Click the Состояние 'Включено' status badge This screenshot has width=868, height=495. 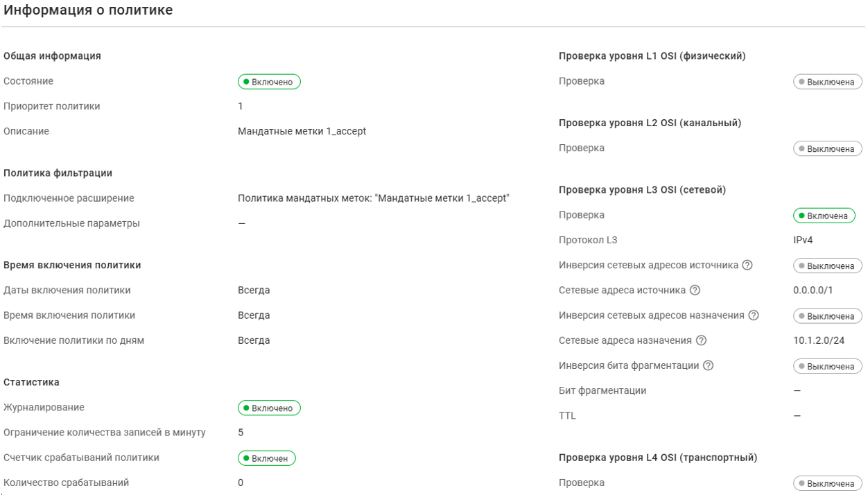point(269,82)
